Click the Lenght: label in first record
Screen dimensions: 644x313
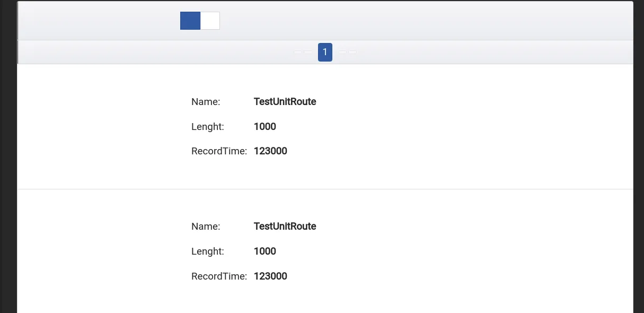[207, 126]
